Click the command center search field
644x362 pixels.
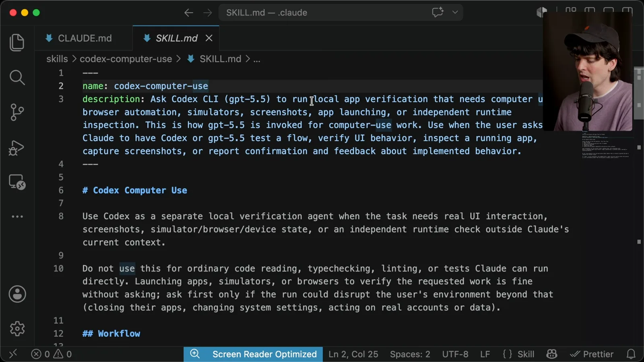tap(341, 12)
